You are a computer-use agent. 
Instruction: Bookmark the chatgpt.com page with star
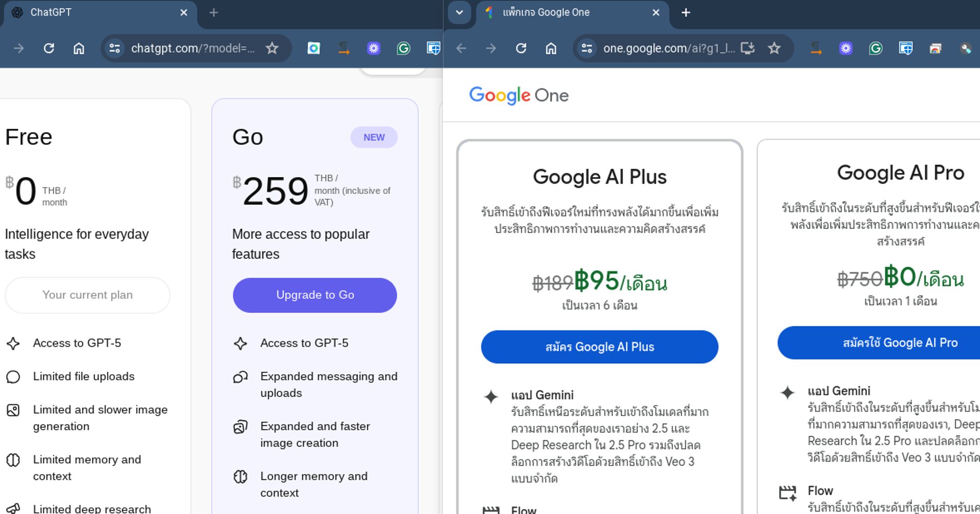pos(272,48)
